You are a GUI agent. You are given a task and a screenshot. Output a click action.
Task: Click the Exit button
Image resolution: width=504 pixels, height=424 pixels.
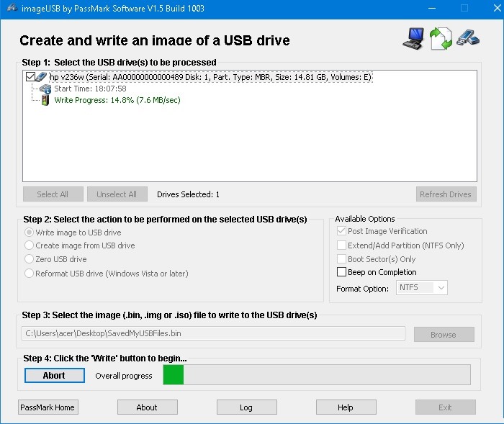coord(446,407)
